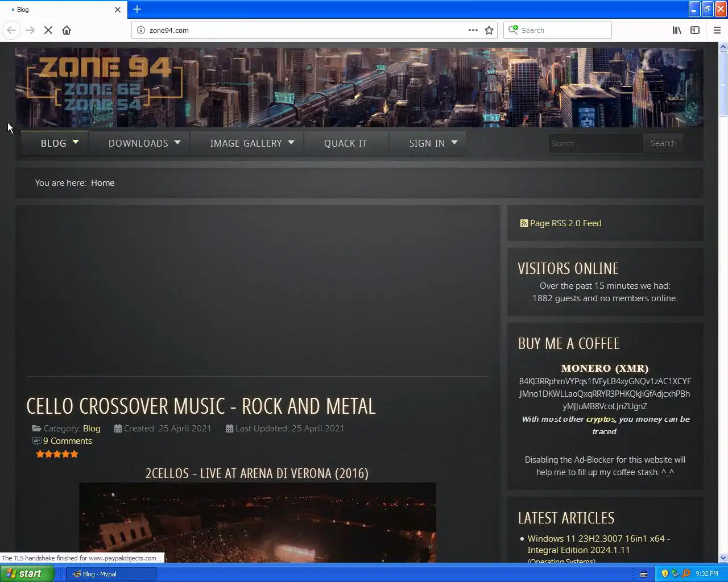Click the five-star article rating

(x=57, y=454)
